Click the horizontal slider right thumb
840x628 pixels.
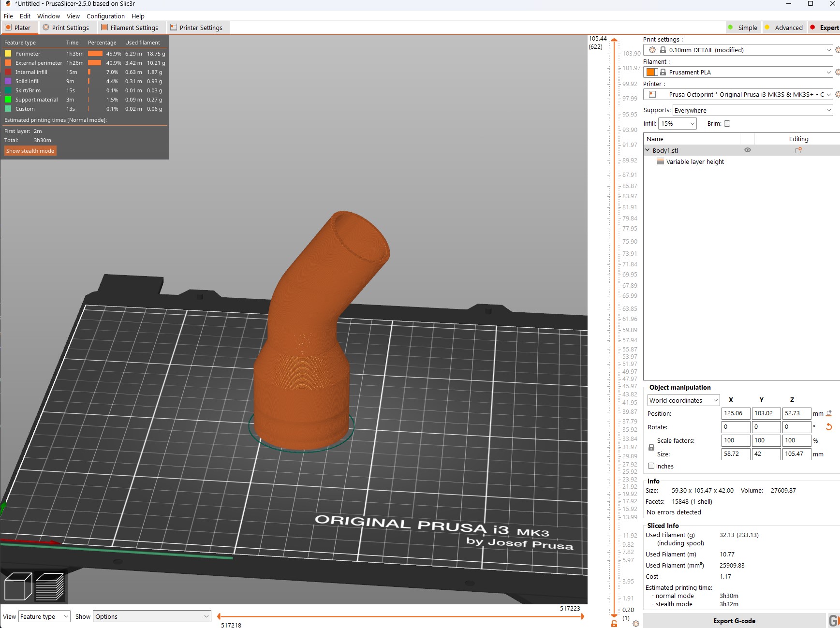coord(582,616)
